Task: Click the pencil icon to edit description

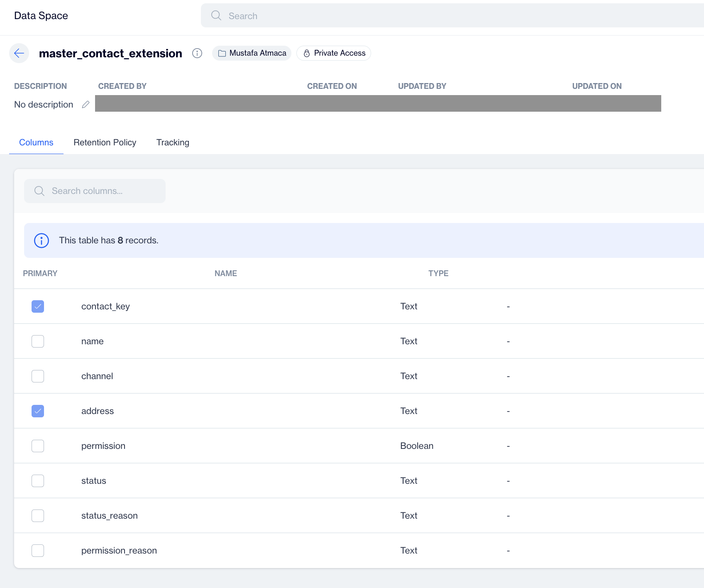Action: 86,105
